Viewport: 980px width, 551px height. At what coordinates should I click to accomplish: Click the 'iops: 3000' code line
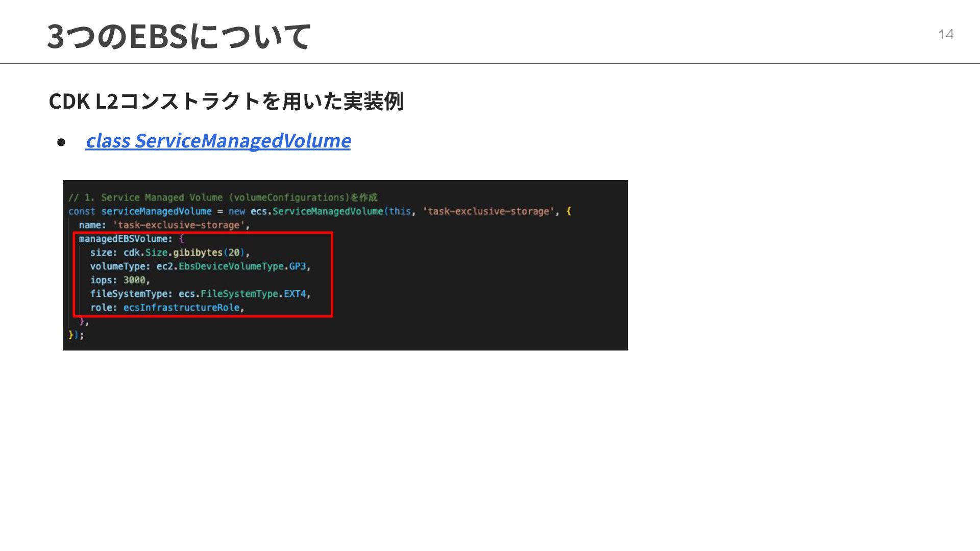click(x=120, y=280)
